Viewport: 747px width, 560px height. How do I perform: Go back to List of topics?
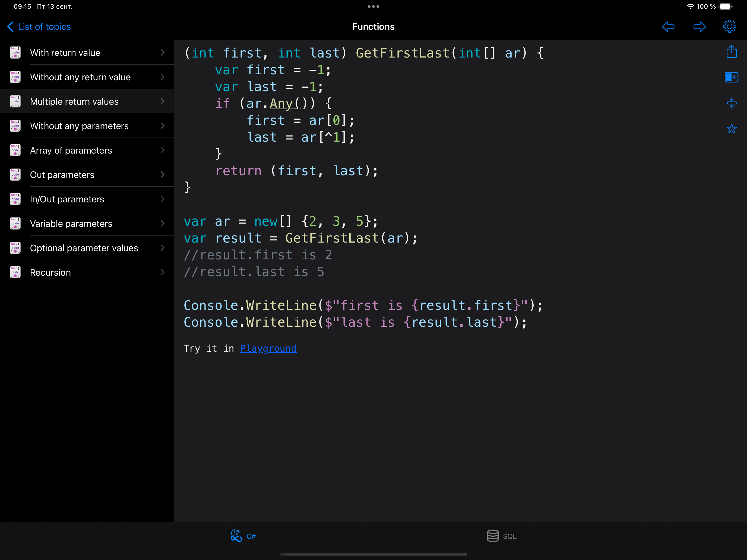(x=39, y=27)
